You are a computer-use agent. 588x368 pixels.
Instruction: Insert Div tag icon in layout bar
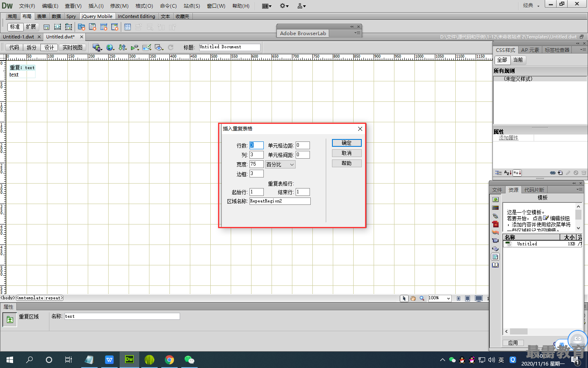[47, 27]
